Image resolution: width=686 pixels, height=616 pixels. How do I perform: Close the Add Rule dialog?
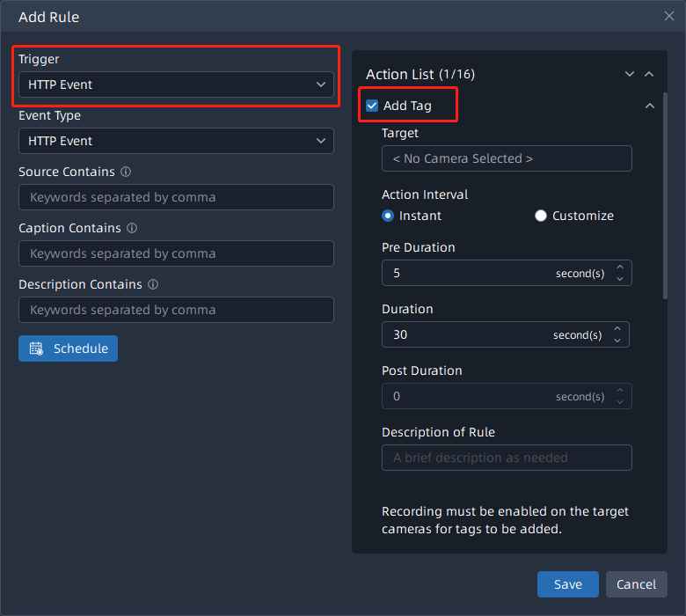(669, 16)
